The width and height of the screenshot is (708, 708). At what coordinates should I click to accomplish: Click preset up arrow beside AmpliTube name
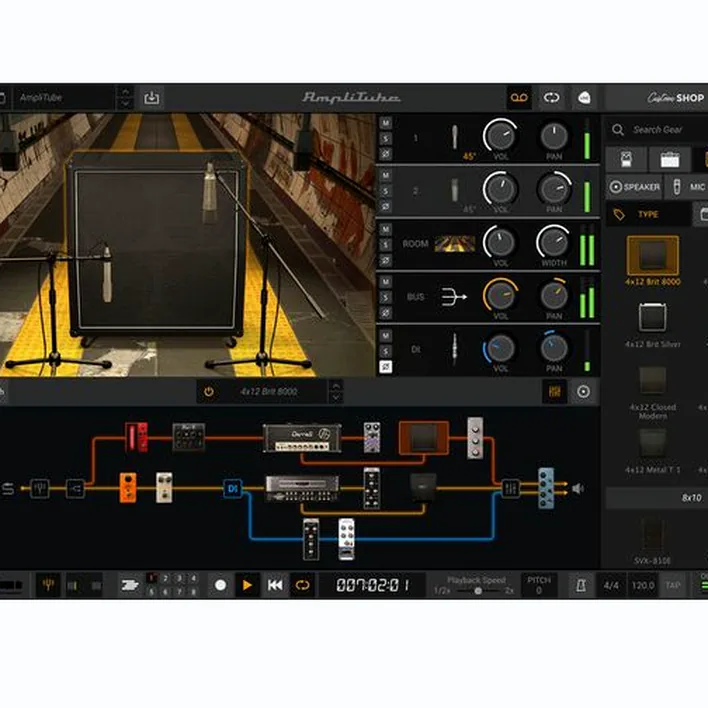point(125,92)
